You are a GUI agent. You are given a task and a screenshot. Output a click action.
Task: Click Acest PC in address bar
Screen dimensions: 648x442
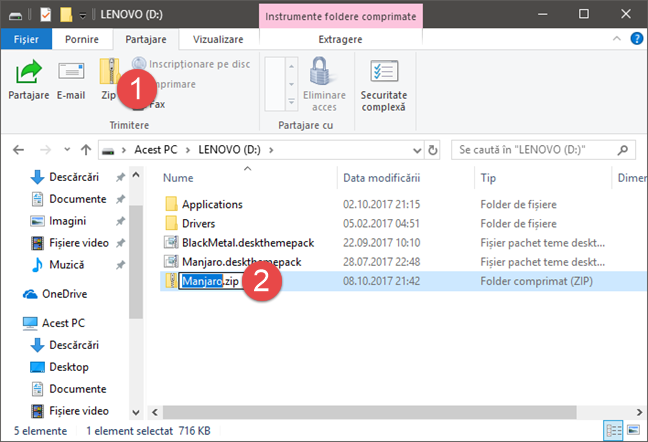pos(156,150)
